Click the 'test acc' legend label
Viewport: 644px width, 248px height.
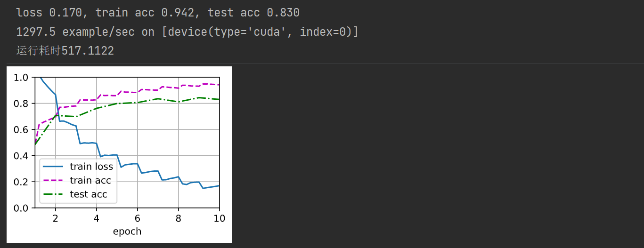89,194
